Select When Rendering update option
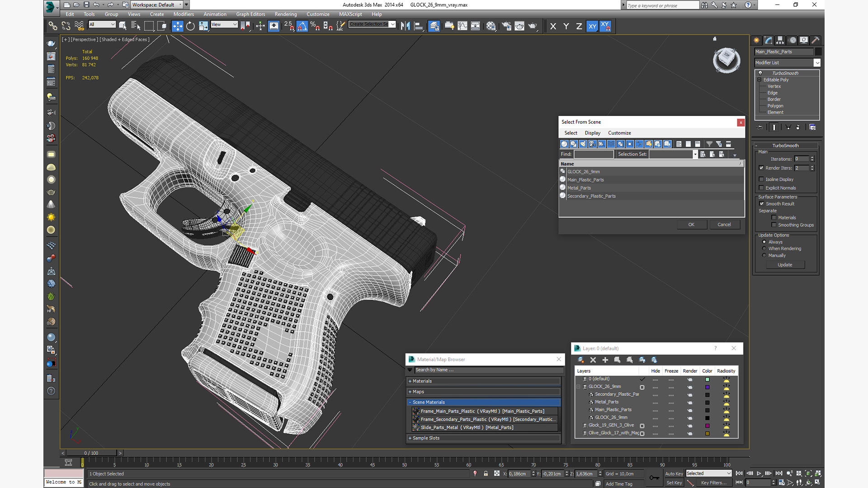Viewport: 868px width, 488px height. tap(764, 249)
